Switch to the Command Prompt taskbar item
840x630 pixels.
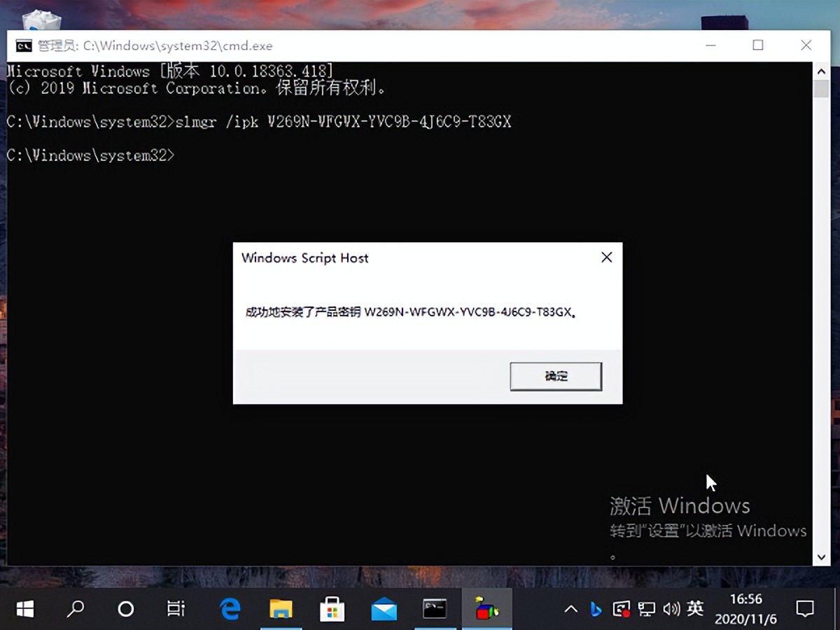tap(435, 609)
